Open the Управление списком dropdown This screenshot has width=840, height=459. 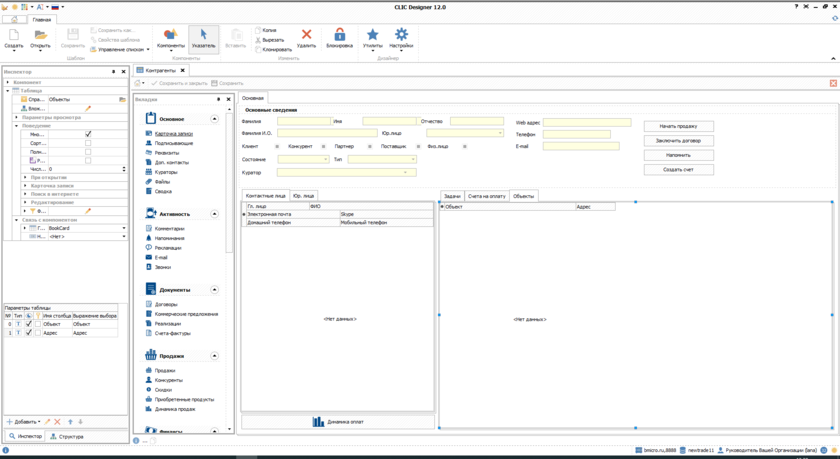[x=148, y=50]
